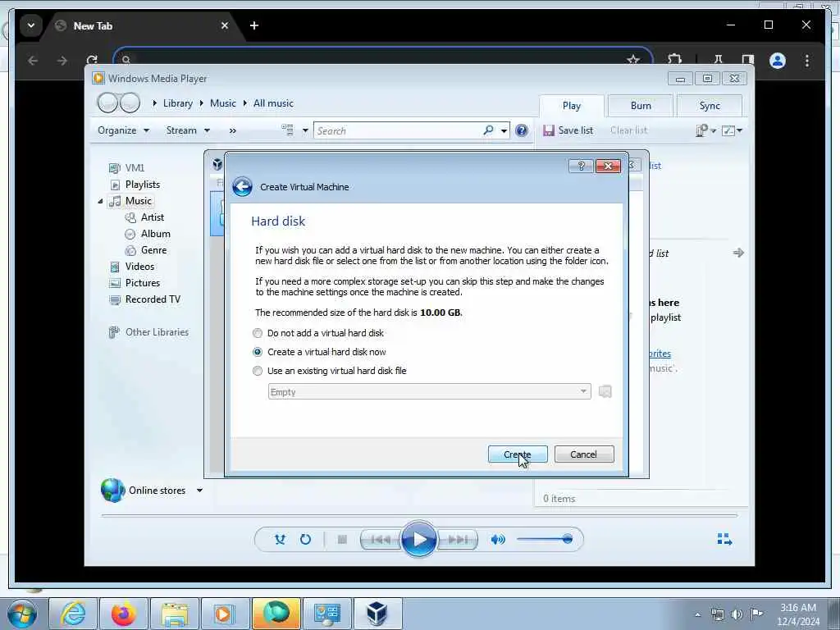Switch to Now Playing view

[724, 540]
